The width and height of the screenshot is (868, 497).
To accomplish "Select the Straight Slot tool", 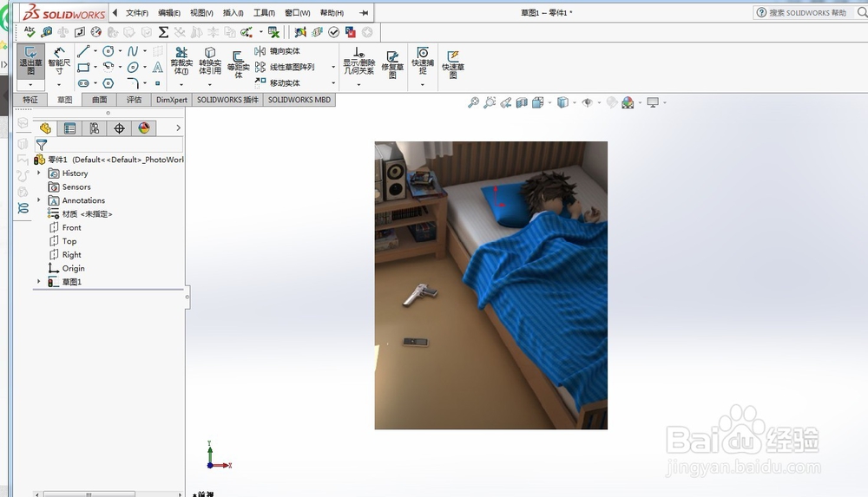I will click(x=83, y=83).
